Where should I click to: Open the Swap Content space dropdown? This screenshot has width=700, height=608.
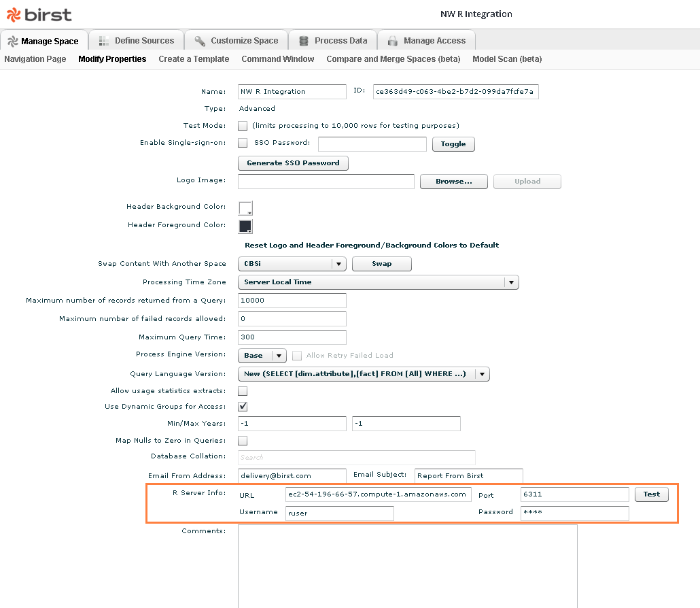(292, 264)
